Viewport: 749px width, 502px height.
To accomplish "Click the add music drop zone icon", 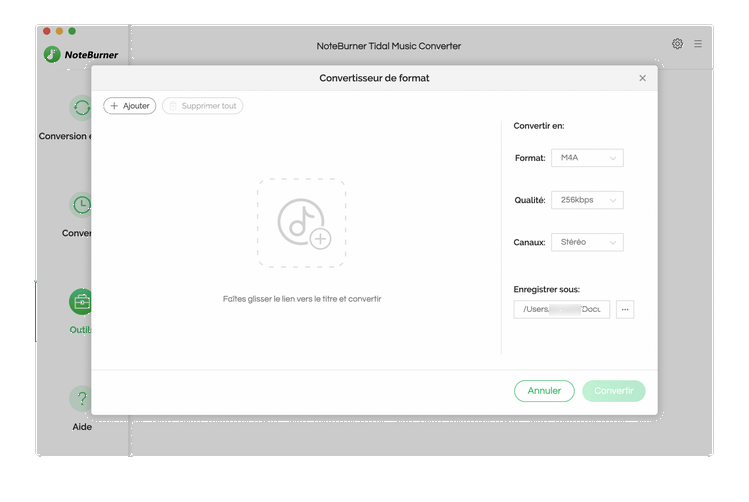I will (x=301, y=223).
